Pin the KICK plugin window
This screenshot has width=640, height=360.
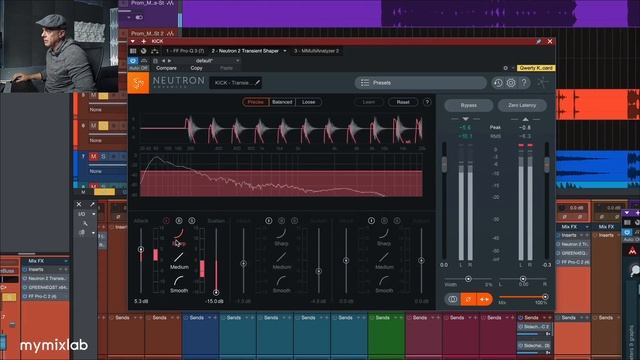click(x=538, y=41)
